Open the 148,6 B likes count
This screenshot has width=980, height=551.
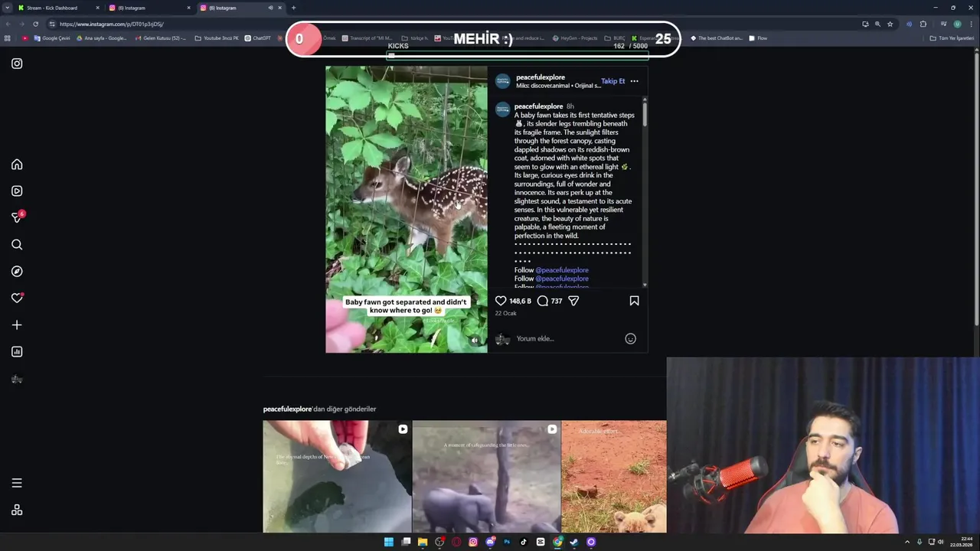pos(521,301)
